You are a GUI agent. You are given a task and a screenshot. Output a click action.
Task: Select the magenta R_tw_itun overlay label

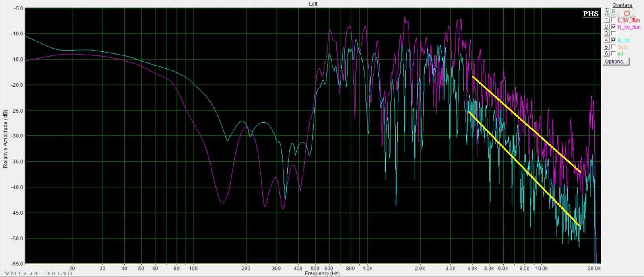(629, 27)
